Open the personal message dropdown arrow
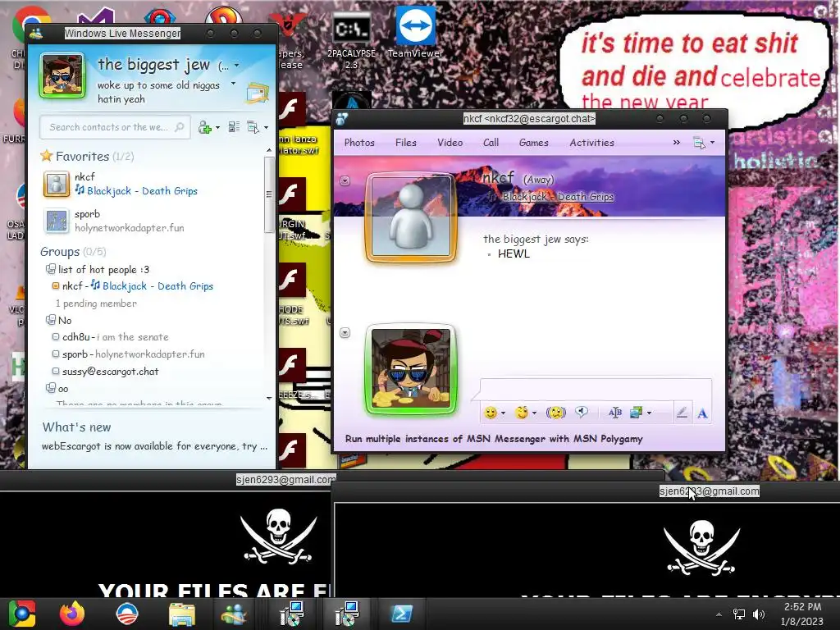This screenshot has width=840, height=630. [233, 83]
